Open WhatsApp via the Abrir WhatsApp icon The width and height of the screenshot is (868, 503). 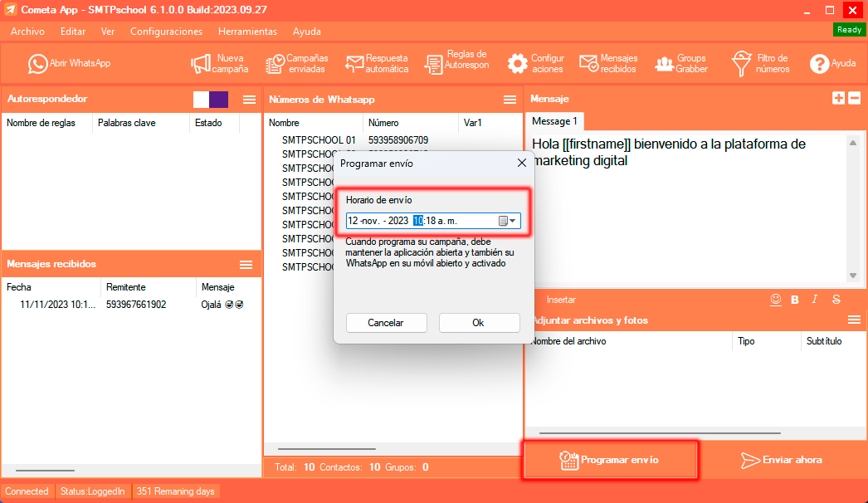[37, 64]
